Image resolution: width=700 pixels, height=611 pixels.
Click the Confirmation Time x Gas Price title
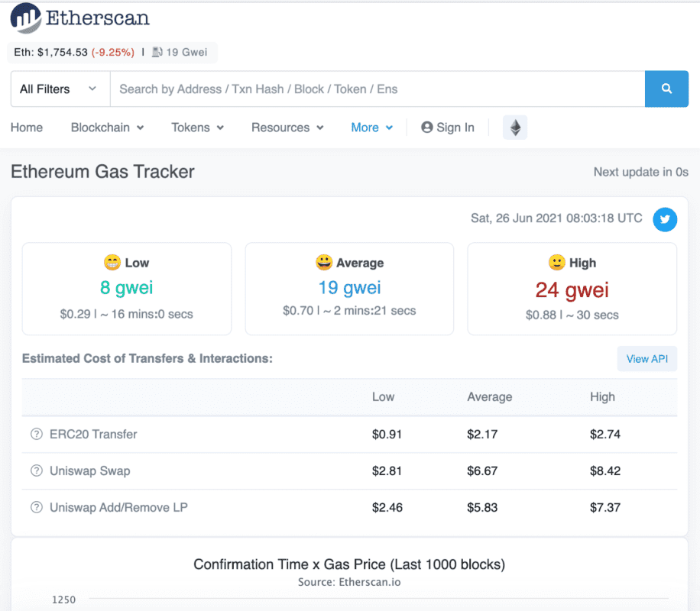349,564
